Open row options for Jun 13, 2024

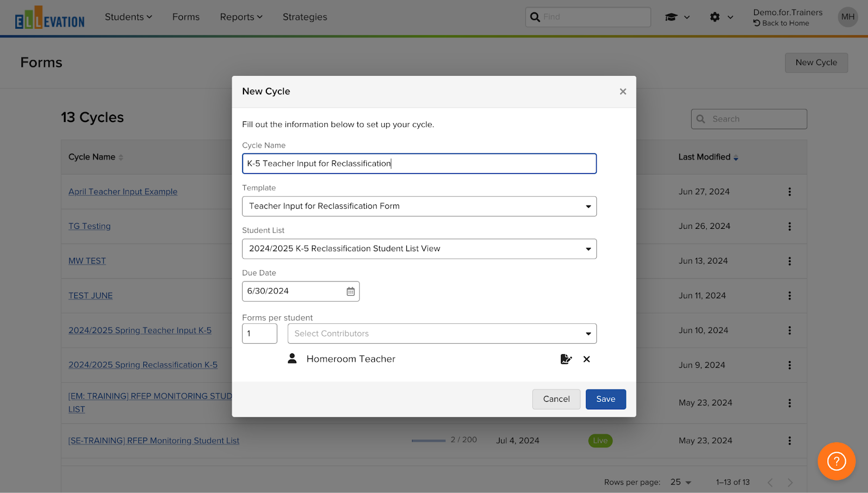[x=789, y=261]
